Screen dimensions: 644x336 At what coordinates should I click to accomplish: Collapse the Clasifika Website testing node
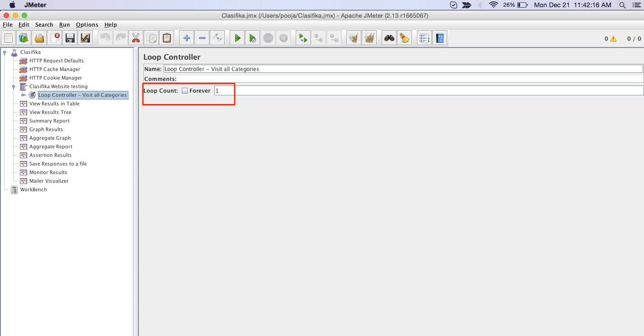click(14, 86)
